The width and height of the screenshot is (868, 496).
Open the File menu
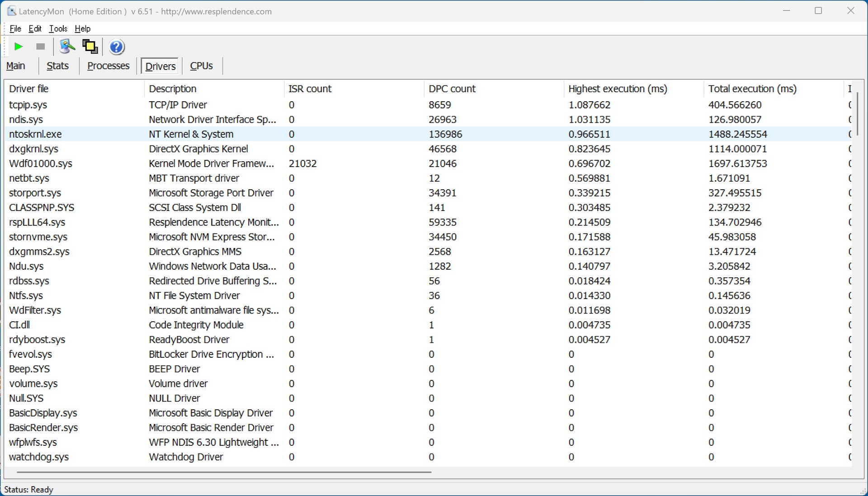15,28
